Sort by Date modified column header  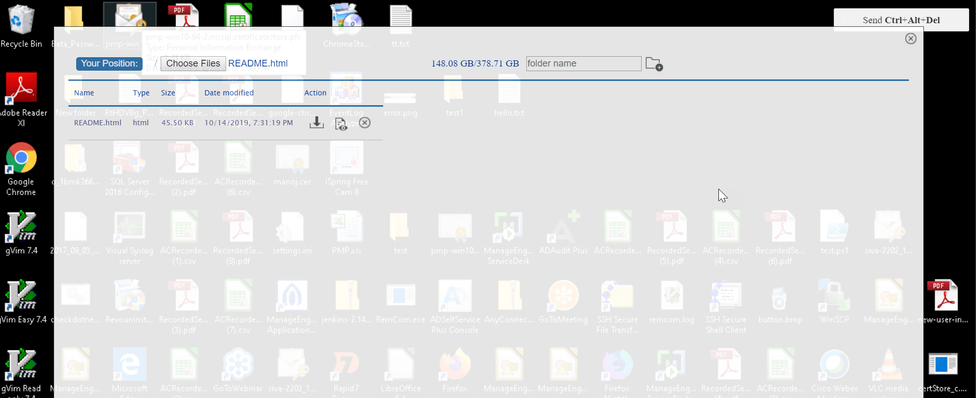click(229, 93)
